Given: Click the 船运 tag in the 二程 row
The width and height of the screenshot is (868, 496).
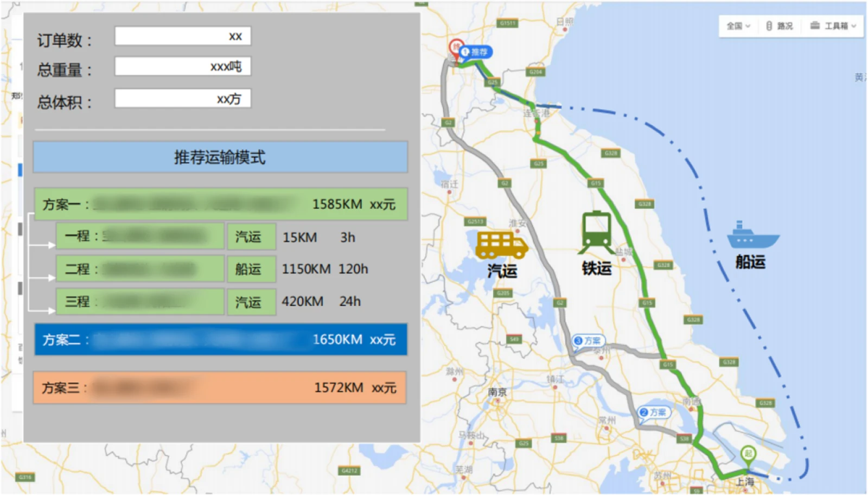Looking at the screenshot, I should coord(251,269).
